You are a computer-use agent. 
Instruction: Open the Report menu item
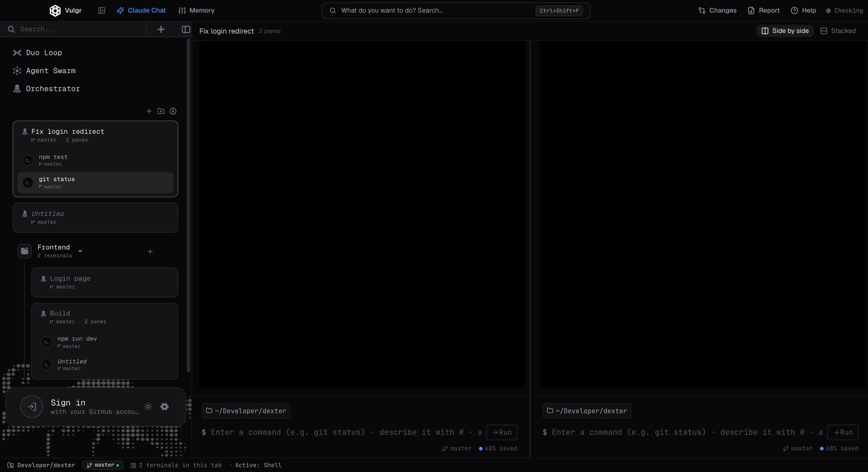click(x=764, y=10)
